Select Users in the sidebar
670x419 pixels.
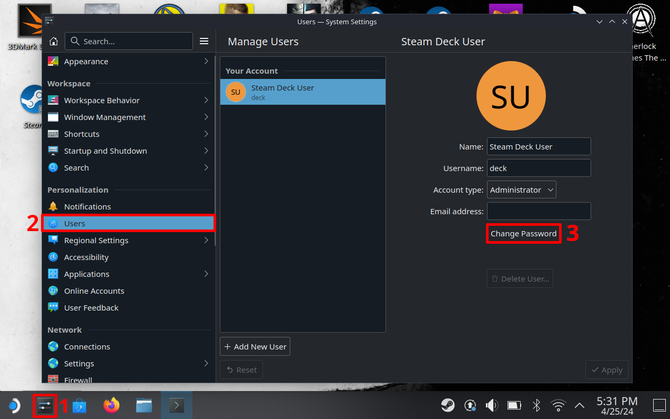[x=129, y=223]
